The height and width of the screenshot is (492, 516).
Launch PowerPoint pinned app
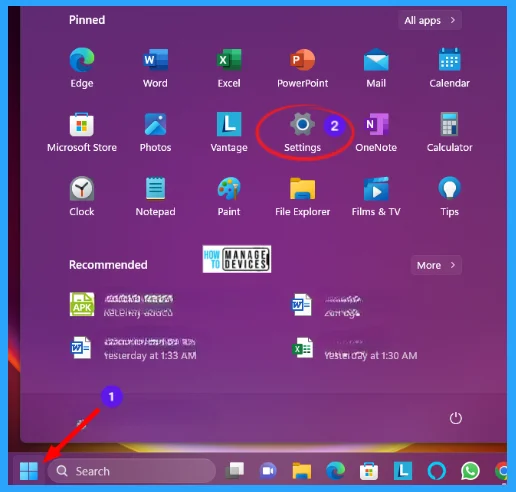302,67
